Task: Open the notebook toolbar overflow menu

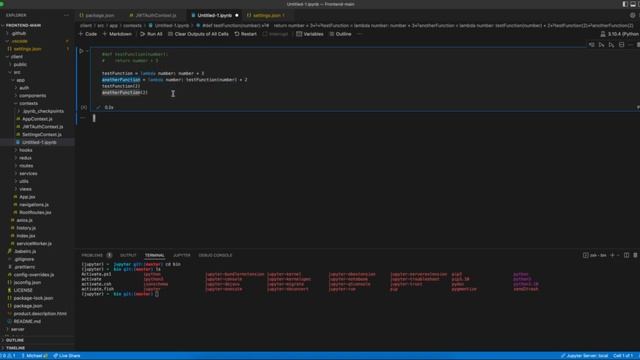Action: coord(360,34)
